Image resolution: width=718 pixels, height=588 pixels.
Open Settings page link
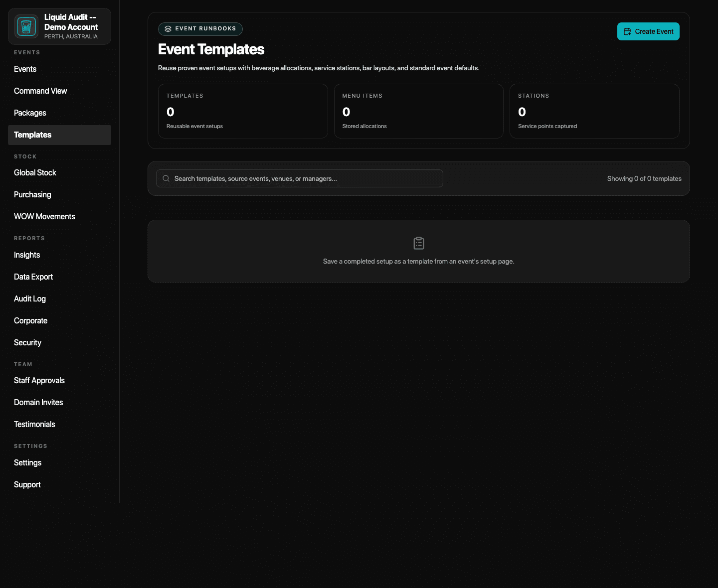coord(59,463)
